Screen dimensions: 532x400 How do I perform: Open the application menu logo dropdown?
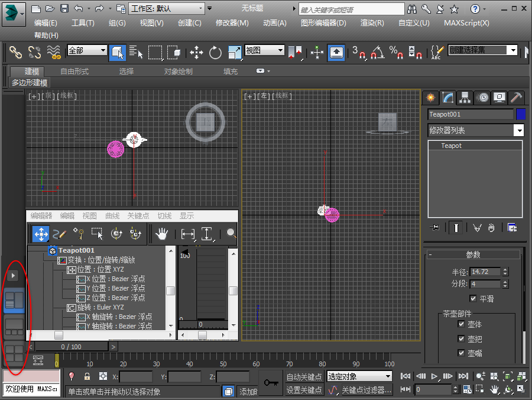click(x=14, y=14)
